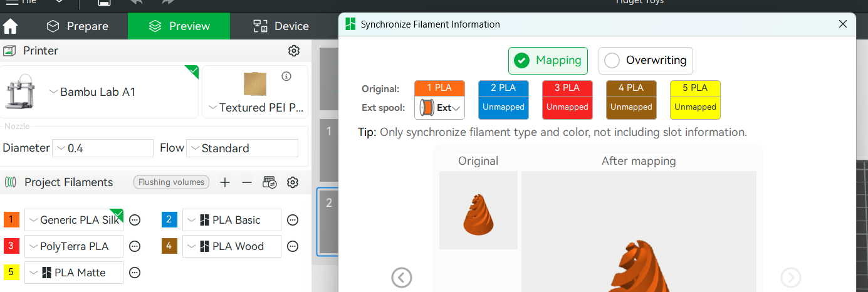
Task: Click the red filament 3 swatch
Action: 11,246
